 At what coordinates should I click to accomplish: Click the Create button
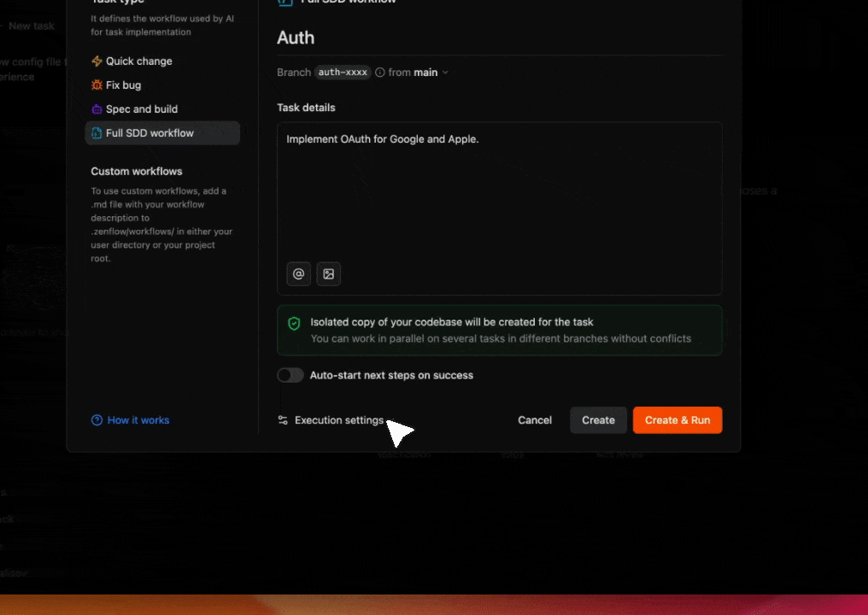pos(598,420)
